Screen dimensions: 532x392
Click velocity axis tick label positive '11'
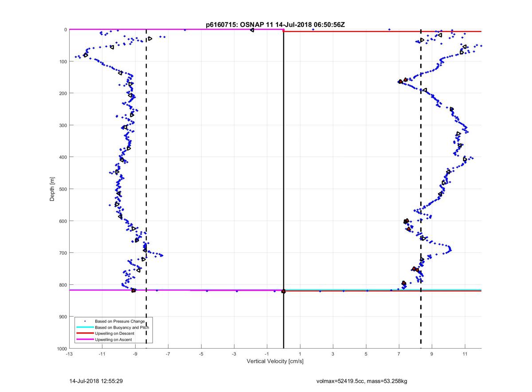(x=465, y=354)
